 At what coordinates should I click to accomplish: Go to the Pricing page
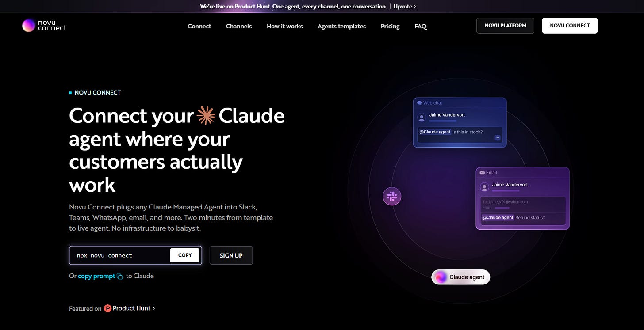(x=390, y=26)
